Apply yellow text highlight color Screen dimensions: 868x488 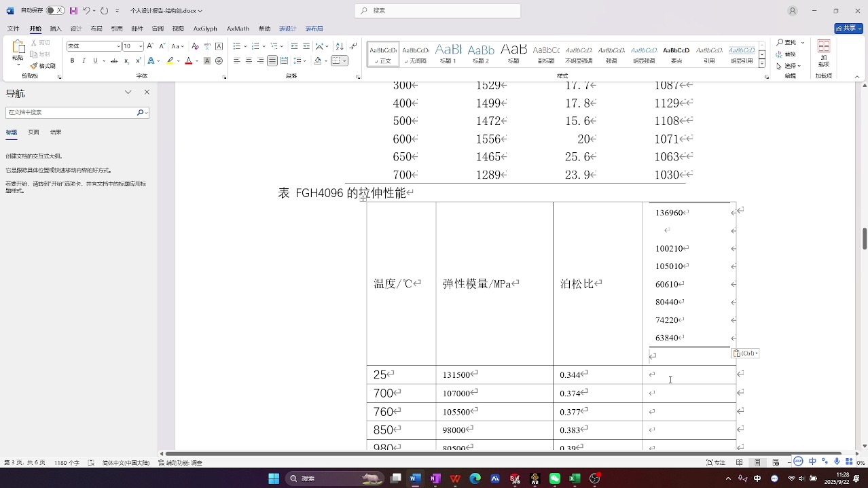170,60
